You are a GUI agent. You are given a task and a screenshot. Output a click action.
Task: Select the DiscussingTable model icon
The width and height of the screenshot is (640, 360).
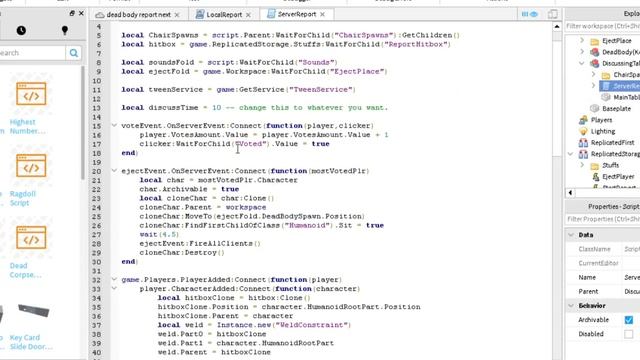[x=595, y=63]
